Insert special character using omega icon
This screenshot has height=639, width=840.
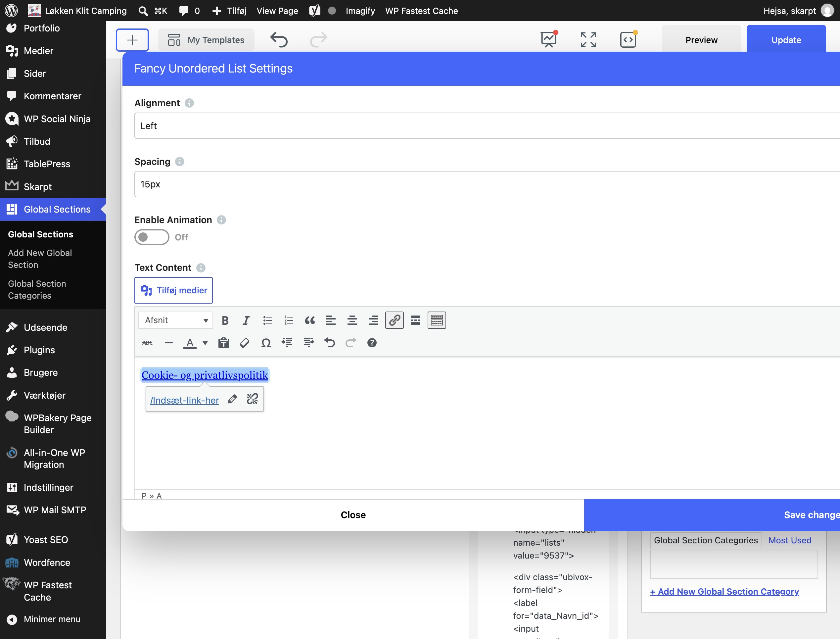pyautogui.click(x=266, y=343)
